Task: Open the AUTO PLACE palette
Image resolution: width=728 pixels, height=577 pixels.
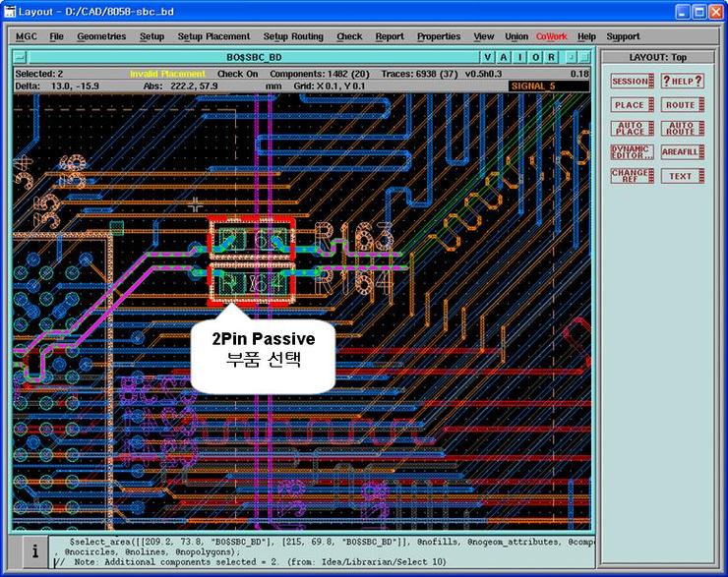Action: (630, 129)
